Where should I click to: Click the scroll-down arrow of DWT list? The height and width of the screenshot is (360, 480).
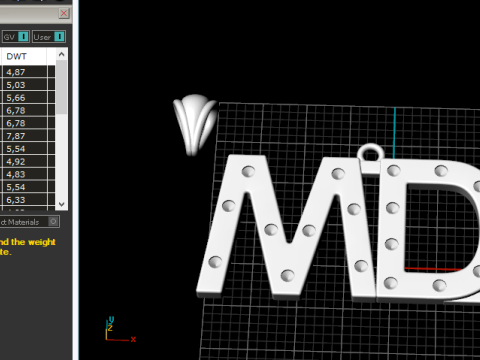[x=62, y=204]
